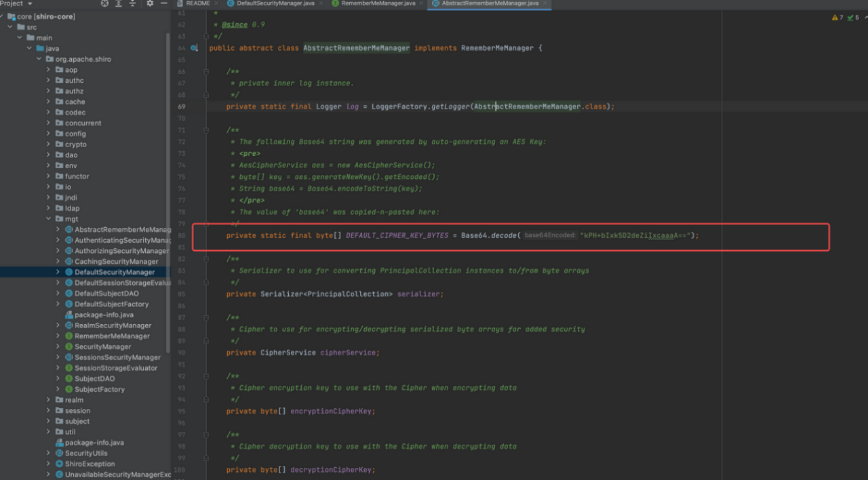The width and height of the screenshot is (868, 480).
Task: Click the ShiroException class icon
Action: click(60, 464)
